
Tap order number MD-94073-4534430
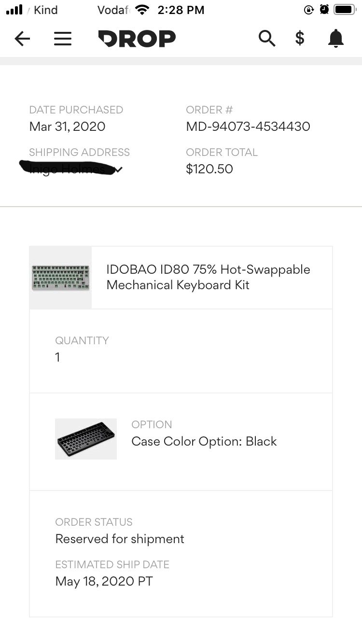point(248,126)
